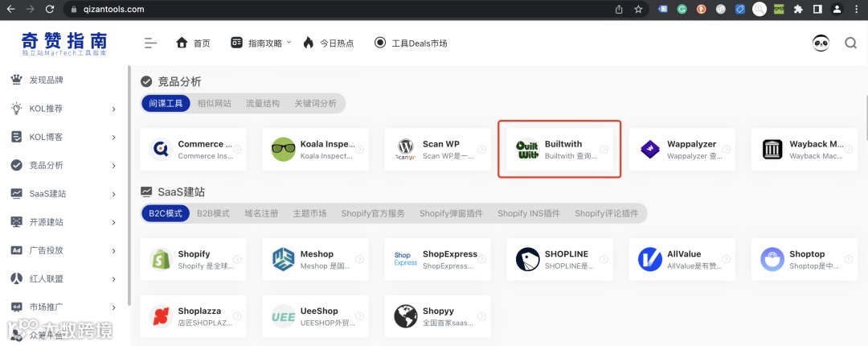Click the arrow icon on Shopify card
Screen dimensions: 868x346
coord(237,259)
